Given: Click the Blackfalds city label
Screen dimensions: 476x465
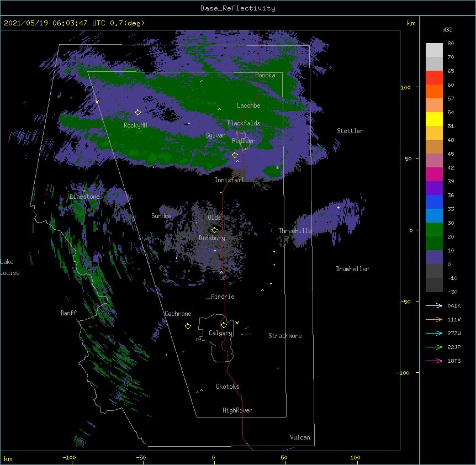Looking at the screenshot, I should pos(244,123).
